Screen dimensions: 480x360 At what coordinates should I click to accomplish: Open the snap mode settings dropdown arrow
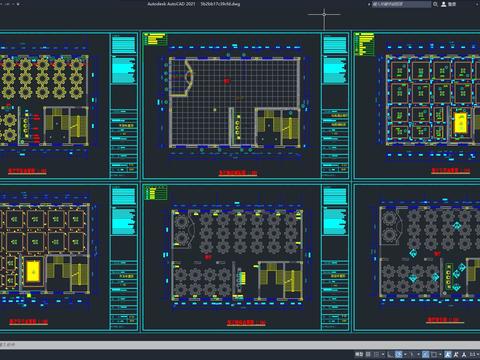point(383,354)
